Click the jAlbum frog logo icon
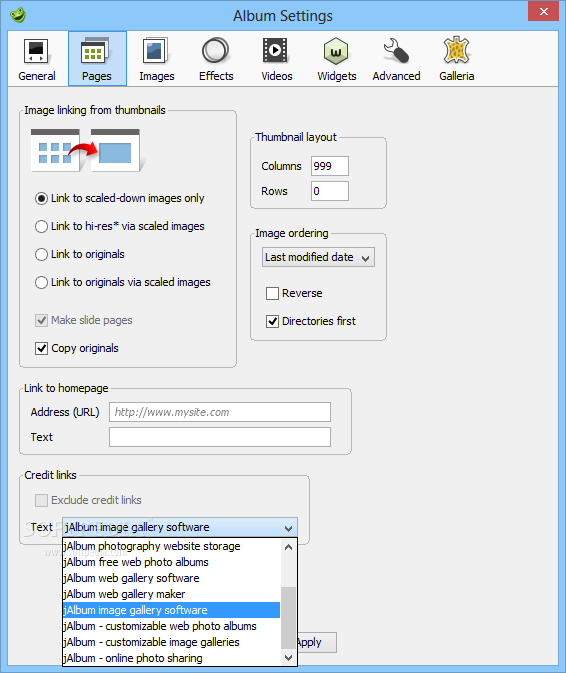Image resolution: width=566 pixels, height=673 pixels. (18, 15)
